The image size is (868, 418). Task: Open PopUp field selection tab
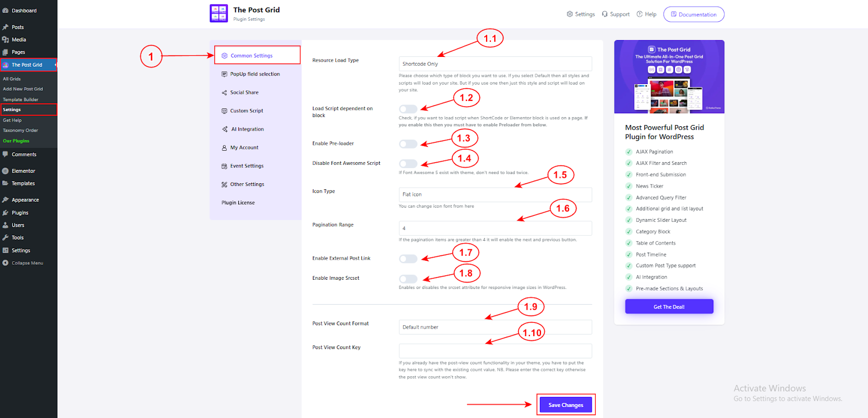pos(255,74)
